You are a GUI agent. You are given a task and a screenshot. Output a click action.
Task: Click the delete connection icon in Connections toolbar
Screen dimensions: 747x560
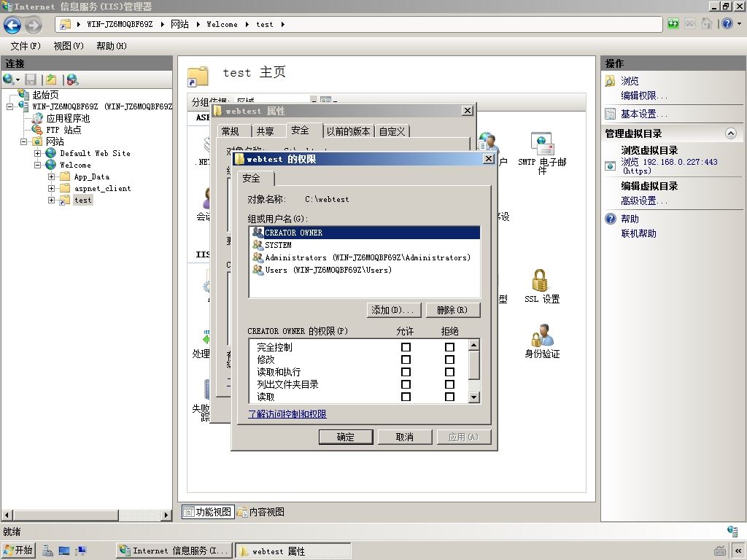72,79
